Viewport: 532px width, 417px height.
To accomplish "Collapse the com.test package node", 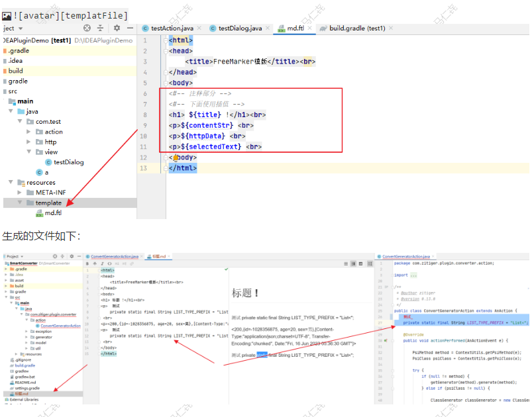I will (x=20, y=121).
